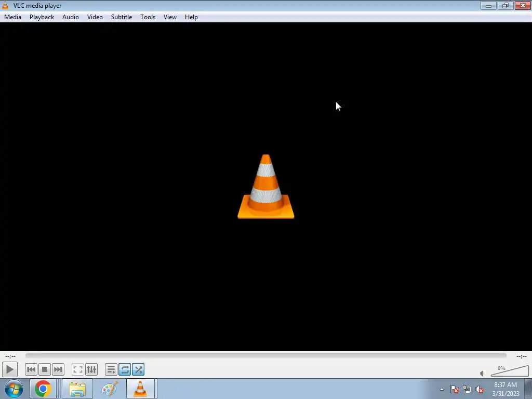Toggle fullscreen video mode
The image size is (532, 399).
point(78,369)
